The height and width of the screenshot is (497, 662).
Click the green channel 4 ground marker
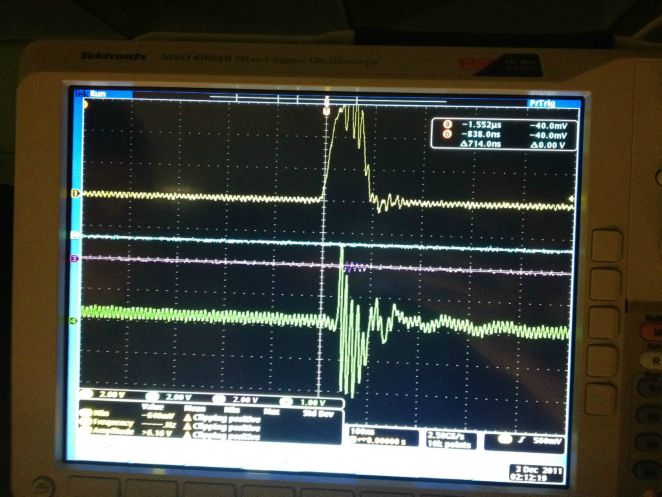pos(77,320)
